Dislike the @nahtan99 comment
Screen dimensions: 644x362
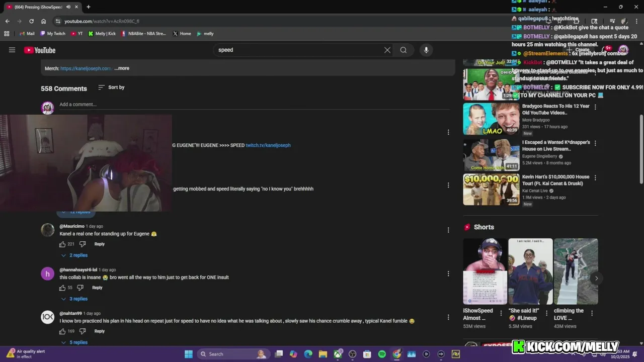click(83, 331)
